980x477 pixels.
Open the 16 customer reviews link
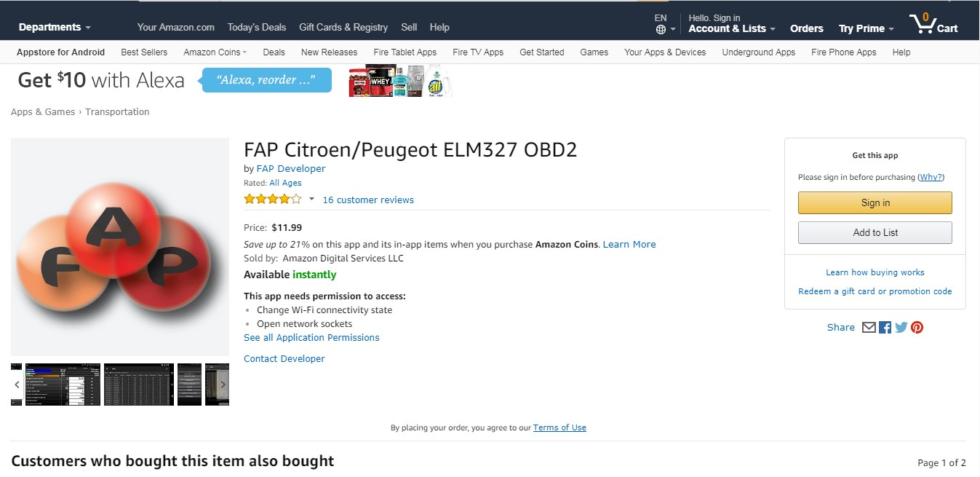(x=368, y=200)
